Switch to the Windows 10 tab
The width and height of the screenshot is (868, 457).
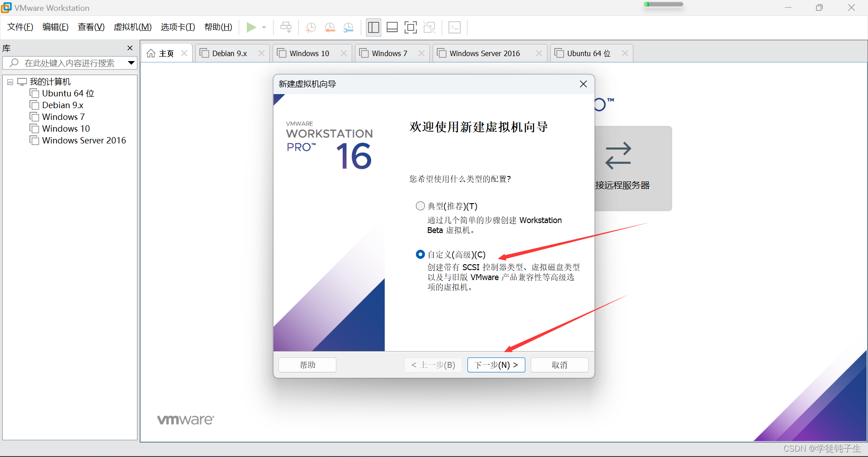pyautogui.click(x=309, y=53)
